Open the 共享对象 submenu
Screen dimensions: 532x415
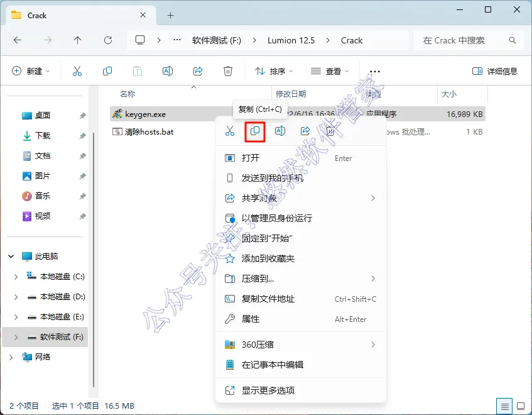[301, 198]
